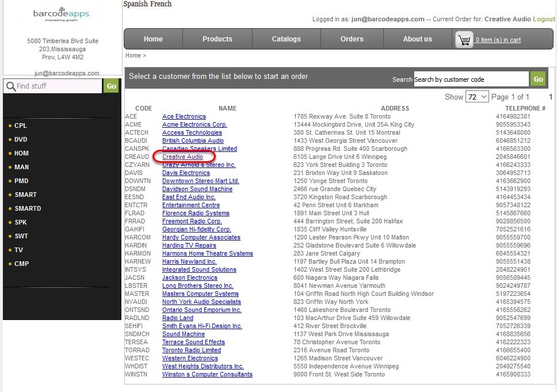This screenshot has width=557, height=392.
Task: Select customer Ontario Sound Emporium Inc.
Action: coord(202,310)
